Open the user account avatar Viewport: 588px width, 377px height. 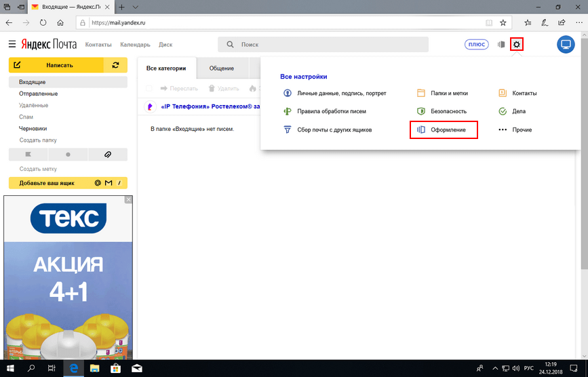pyautogui.click(x=566, y=45)
